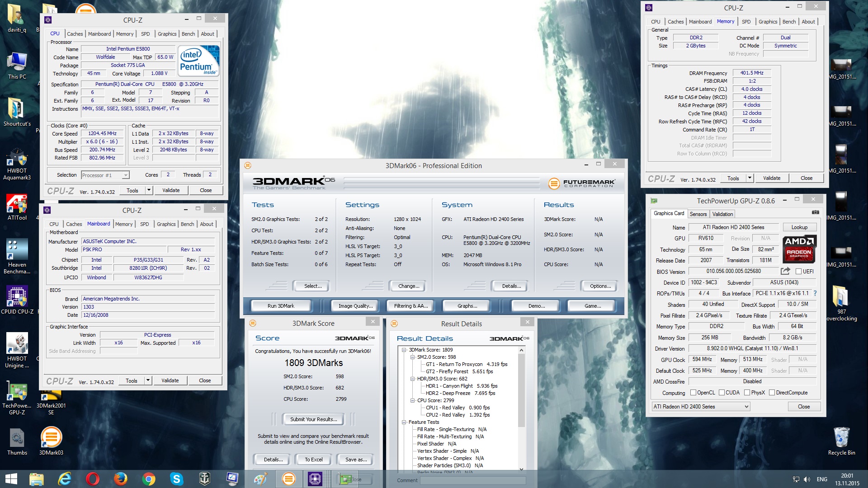The width and height of the screenshot is (868, 488).
Task: Click the GPU-Z BIOS export arrow icon
Action: pos(785,271)
